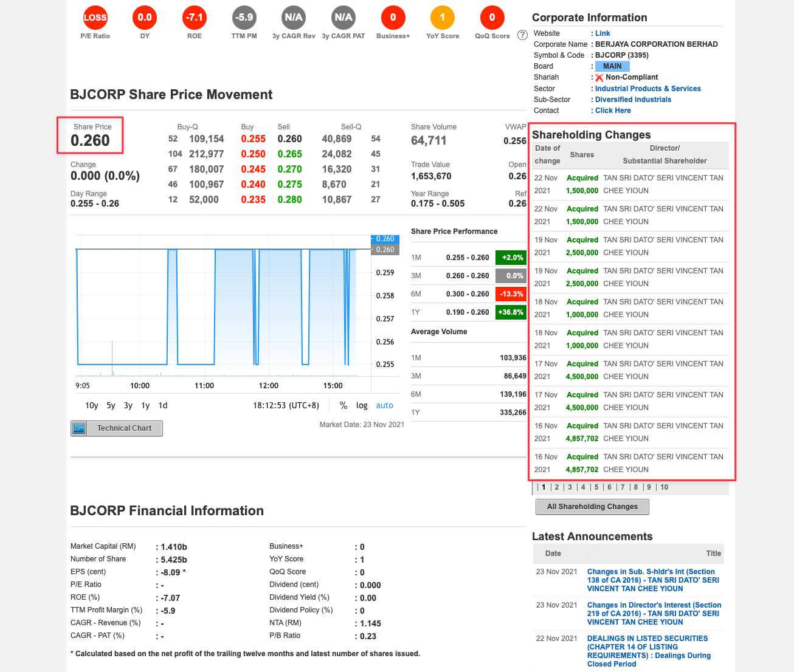Screen dimensions: 794x672
Task: Switch chart range to 1y
Action: 145,405
